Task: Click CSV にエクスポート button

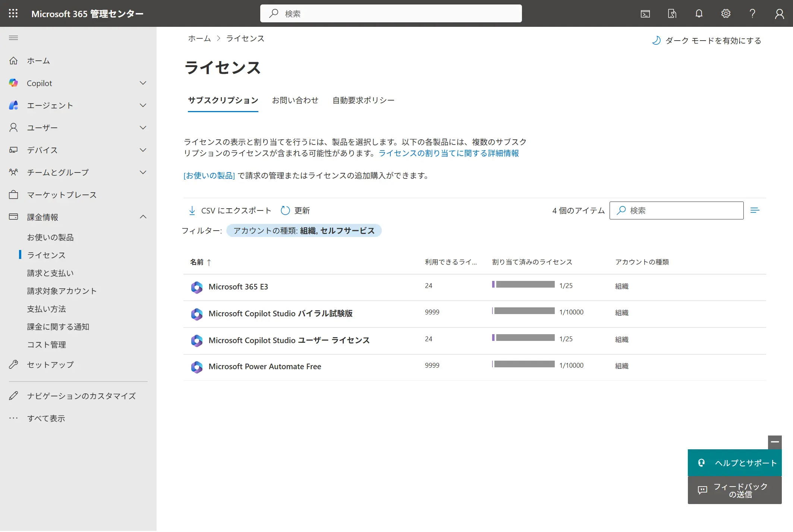Action: [230, 211]
